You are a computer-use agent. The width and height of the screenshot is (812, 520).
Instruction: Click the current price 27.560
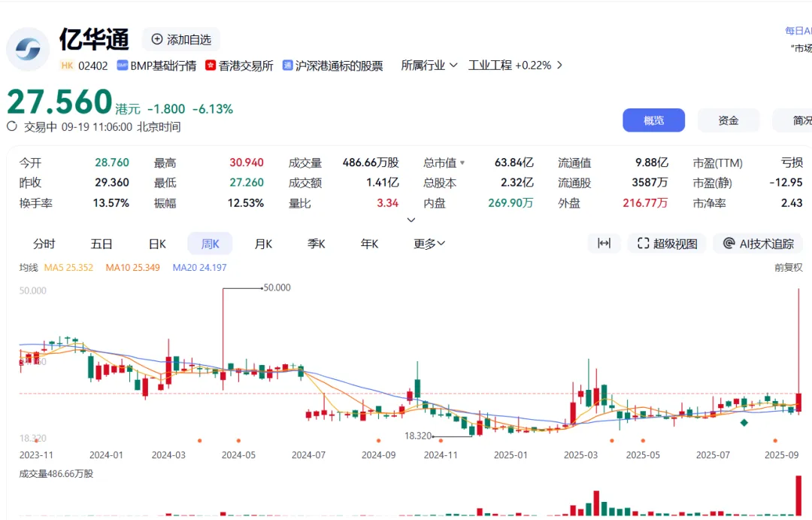click(x=59, y=102)
